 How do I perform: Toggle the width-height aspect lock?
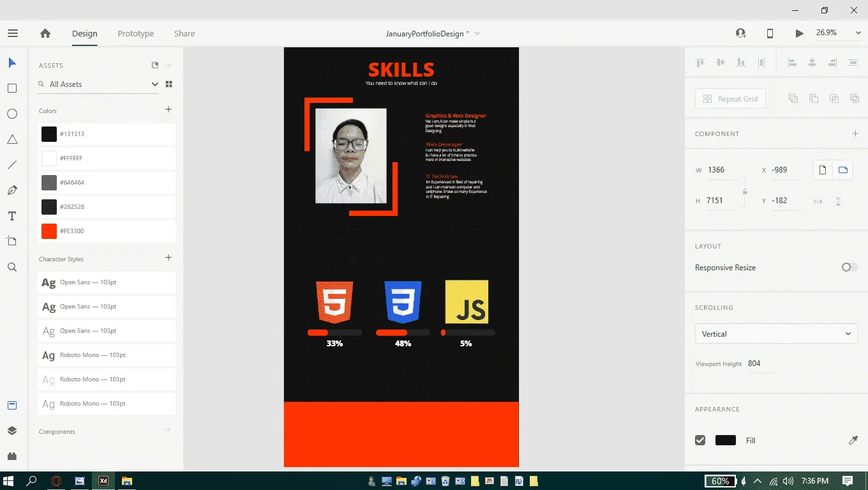point(745,191)
